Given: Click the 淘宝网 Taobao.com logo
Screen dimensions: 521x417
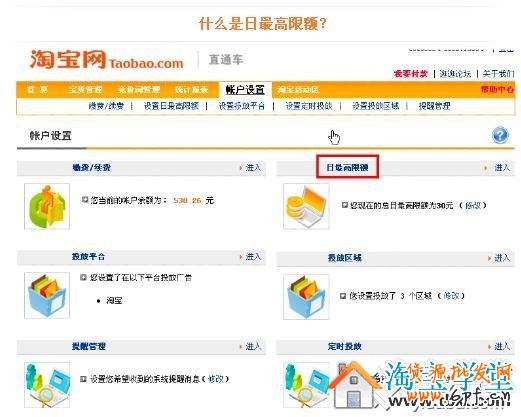Looking at the screenshot, I should point(107,60).
